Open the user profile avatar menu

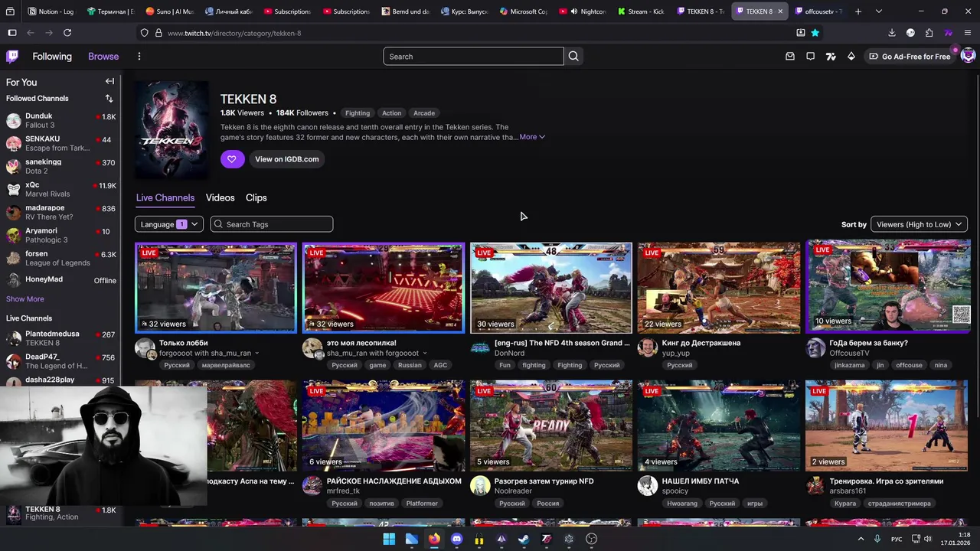[x=968, y=56]
